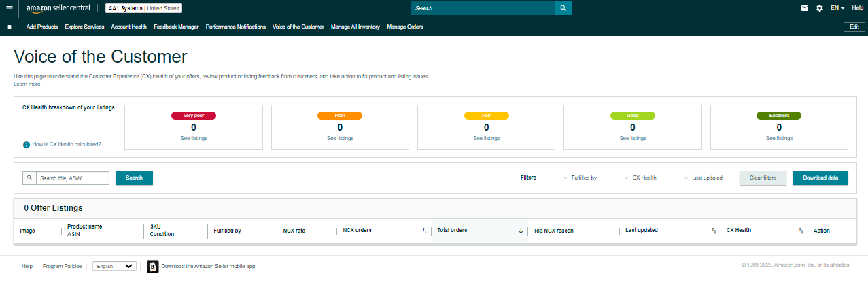The height and width of the screenshot is (304, 868).
Task: Sort by Total orders down arrow
Action: 521,231
